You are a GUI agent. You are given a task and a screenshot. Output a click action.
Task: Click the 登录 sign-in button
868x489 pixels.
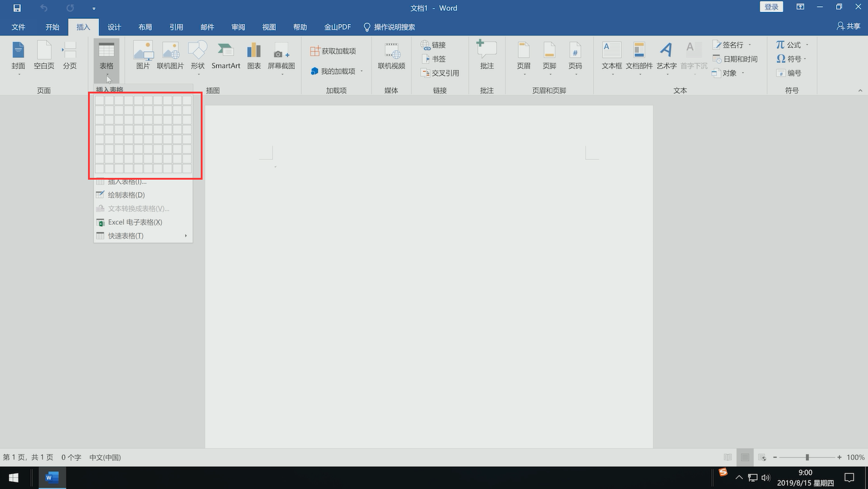pos(772,7)
